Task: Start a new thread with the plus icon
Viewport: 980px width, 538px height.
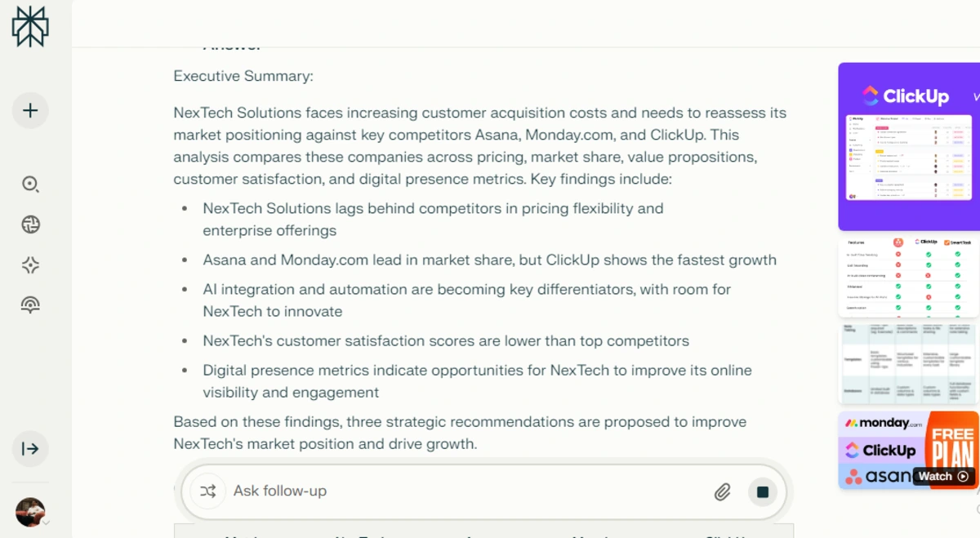Action: tap(30, 110)
